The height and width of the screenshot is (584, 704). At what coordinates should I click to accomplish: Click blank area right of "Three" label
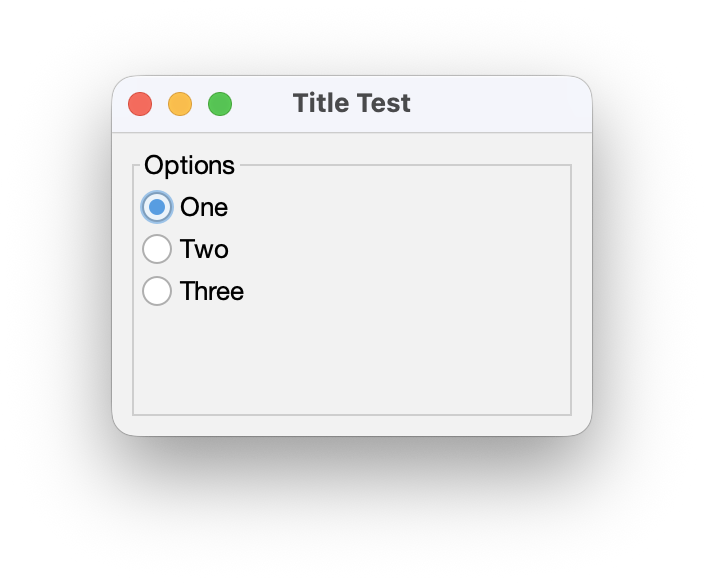pyautogui.click(x=400, y=291)
